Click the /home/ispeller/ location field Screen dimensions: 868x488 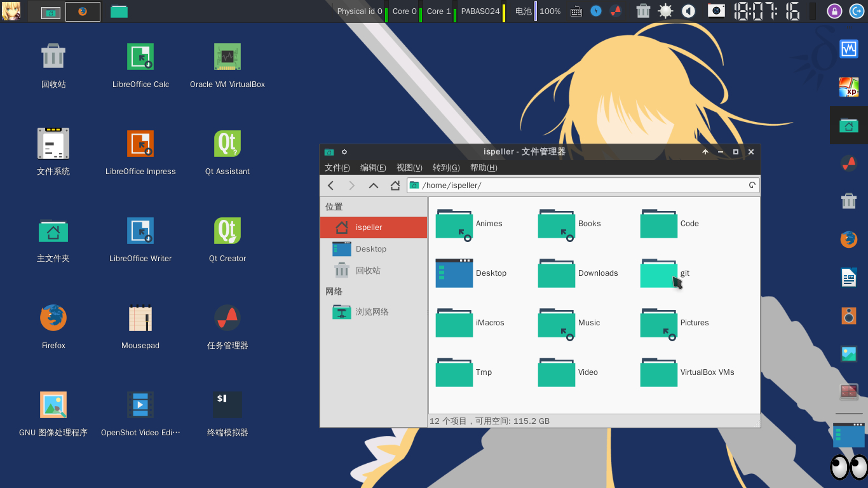point(583,186)
